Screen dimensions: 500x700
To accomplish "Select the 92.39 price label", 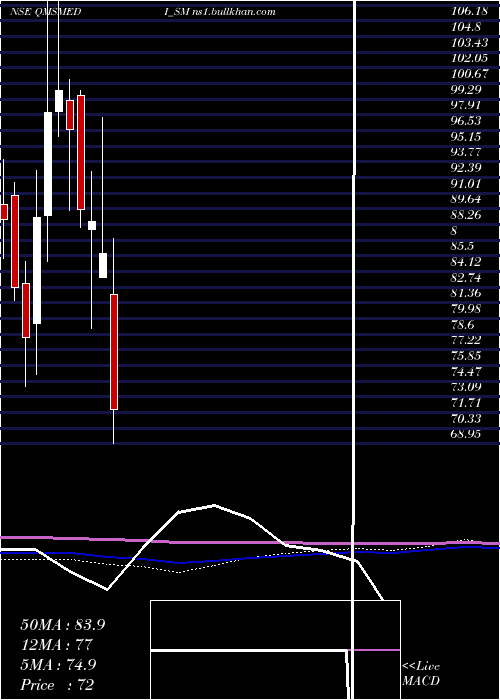I will (466, 167).
